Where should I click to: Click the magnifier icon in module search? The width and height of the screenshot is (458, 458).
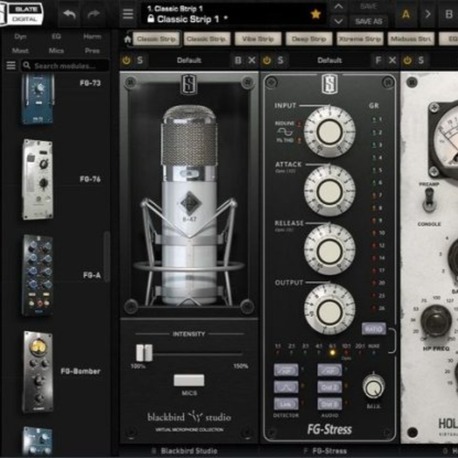pos(27,65)
